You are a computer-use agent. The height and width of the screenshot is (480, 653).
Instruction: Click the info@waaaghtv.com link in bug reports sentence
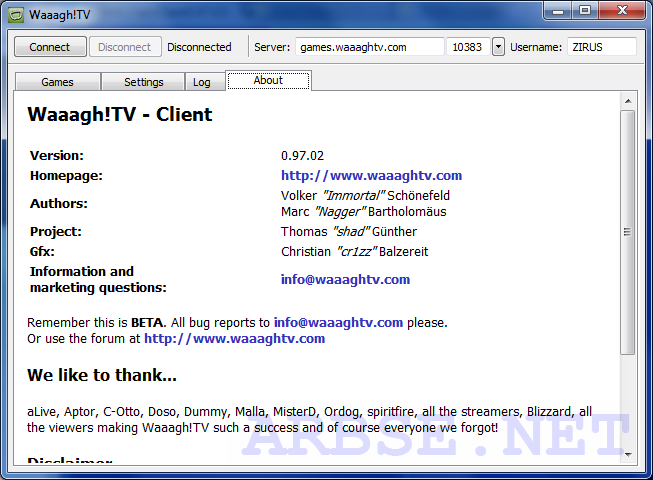[x=338, y=323]
